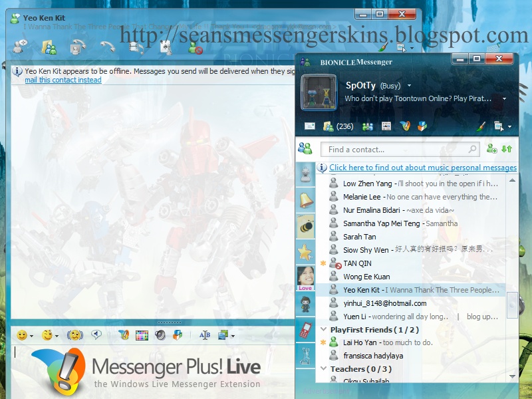The height and width of the screenshot is (399, 532).
Task: Open the news page icon in Messenger
Action: [386, 126]
